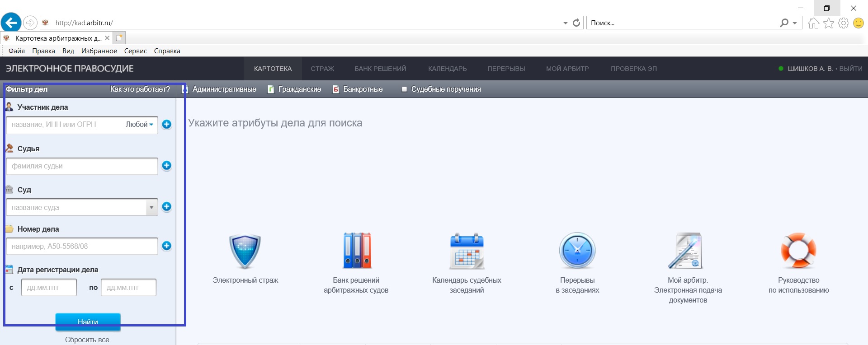The image size is (868, 345).
Task: Open Мой арбитр document submission icon
Action: (x=686, y=251)
